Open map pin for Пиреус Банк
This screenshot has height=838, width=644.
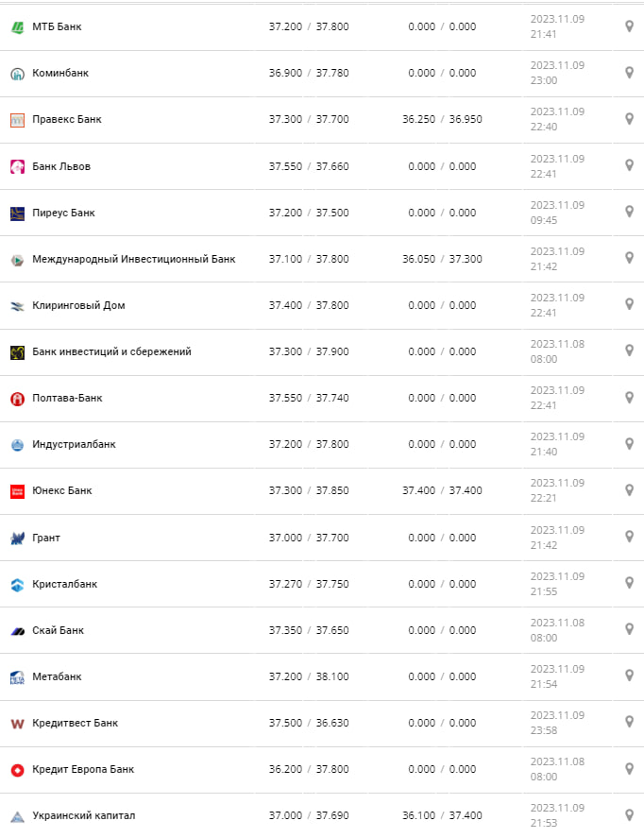click(629, 212)
